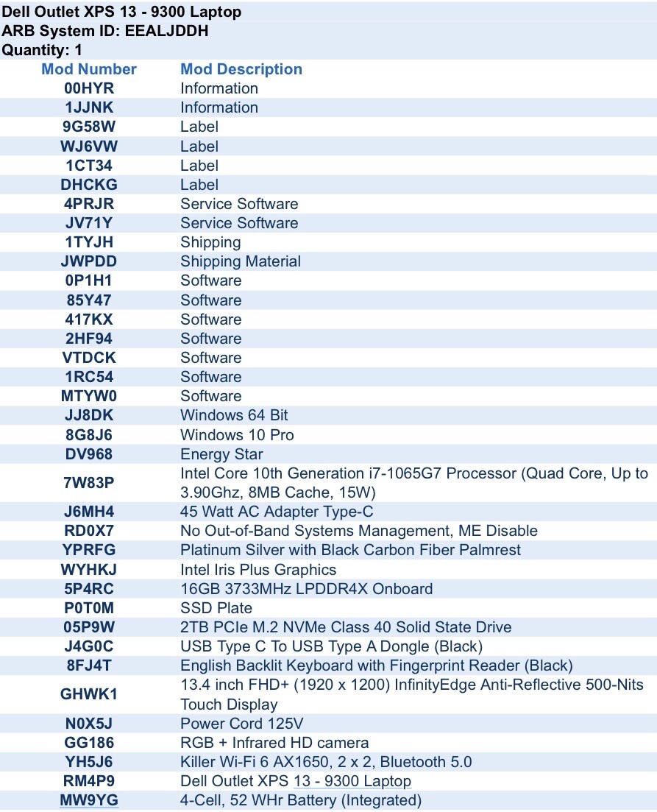The height and width of the screenshot is (812, 657).
Task: Select 'Power Cord 125V' text
Action: (x=242, y=723)
